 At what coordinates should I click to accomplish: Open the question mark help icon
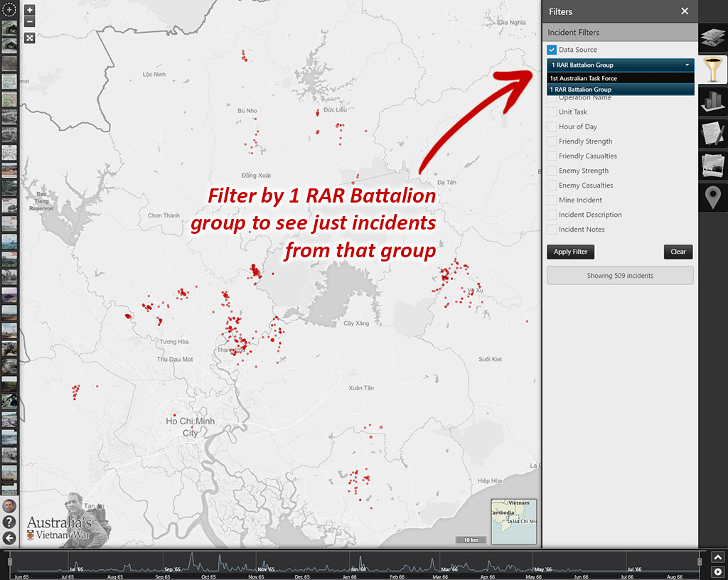click(9, 522)
